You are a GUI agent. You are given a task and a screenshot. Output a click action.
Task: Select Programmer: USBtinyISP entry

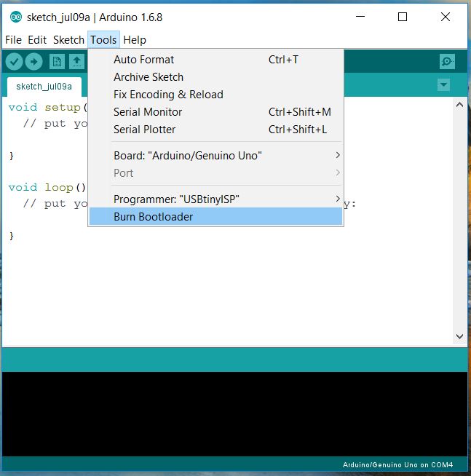215,199
